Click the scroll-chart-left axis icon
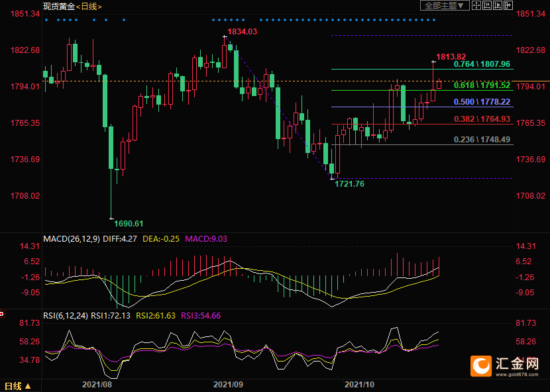This screenshot has width=550, height=392. [x=487, y=5]
